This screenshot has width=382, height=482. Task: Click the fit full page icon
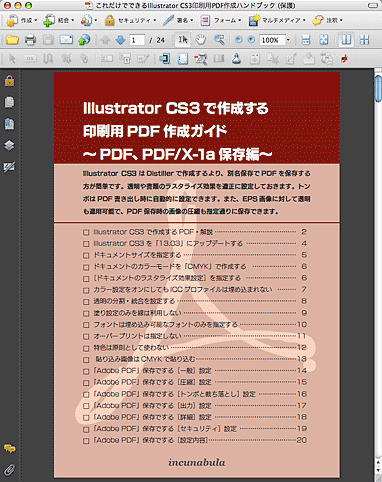[x=324, y=40]
